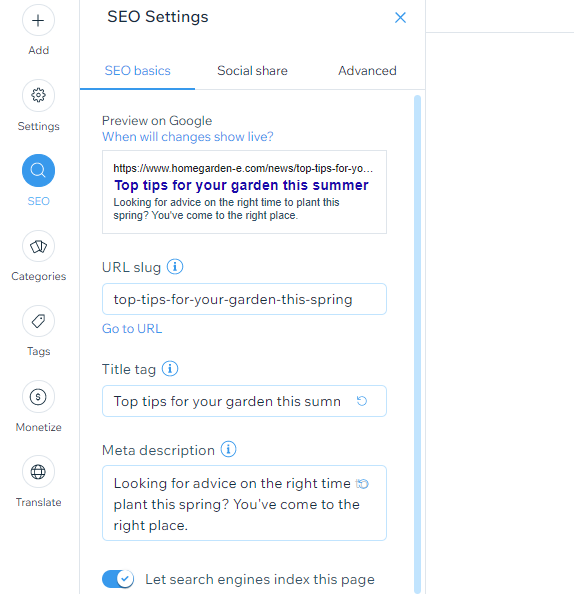Open the Categories sidebar icon
The width and height of the screenshot is (574, 594).
[x=38, y=246]
